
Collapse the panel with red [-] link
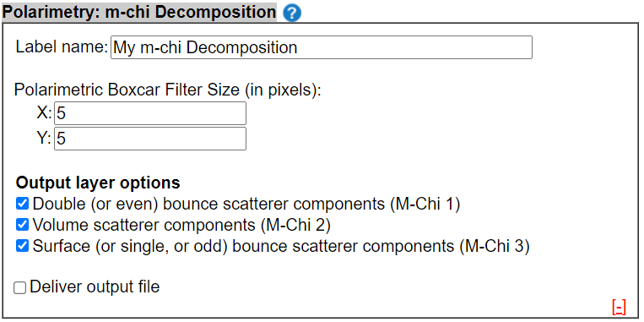pos(619,307)
